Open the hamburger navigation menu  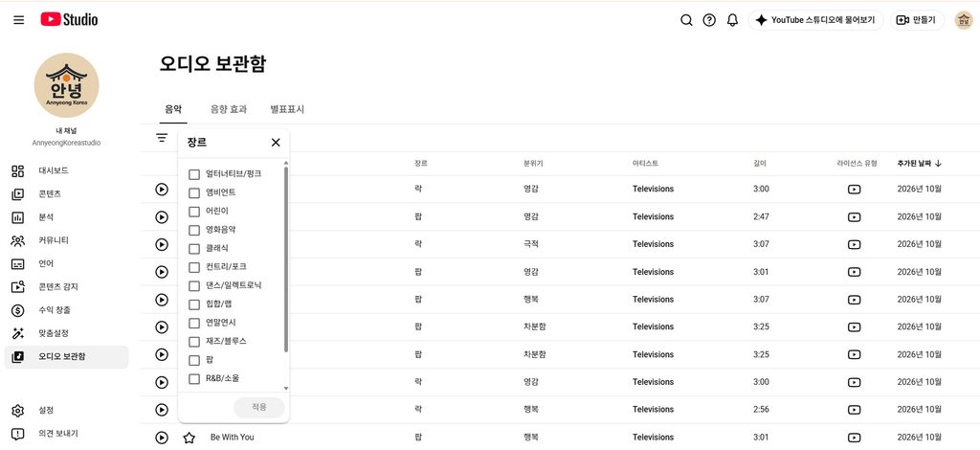tap(19, 20)
